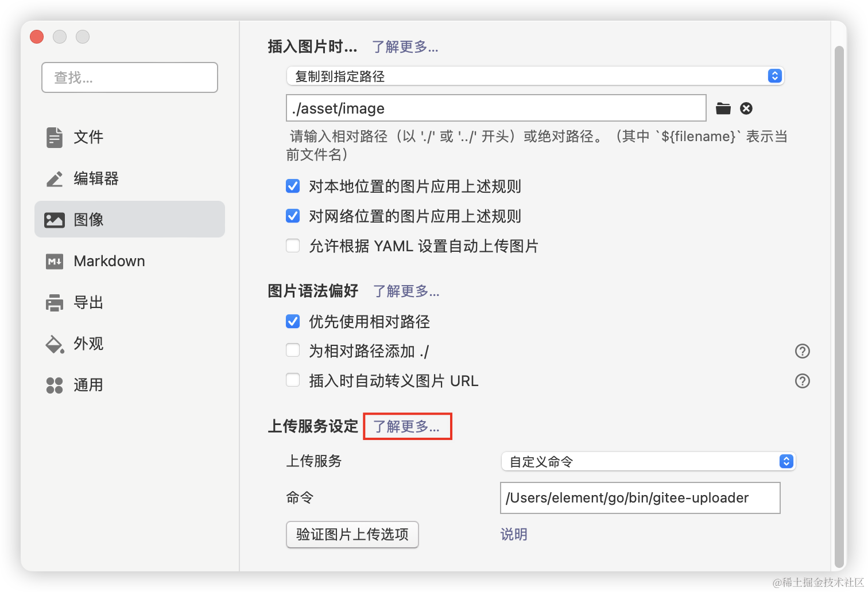Click the 图片语法偏好 heading
This screenshot has height=592, width=868.
tap(313, 291)
